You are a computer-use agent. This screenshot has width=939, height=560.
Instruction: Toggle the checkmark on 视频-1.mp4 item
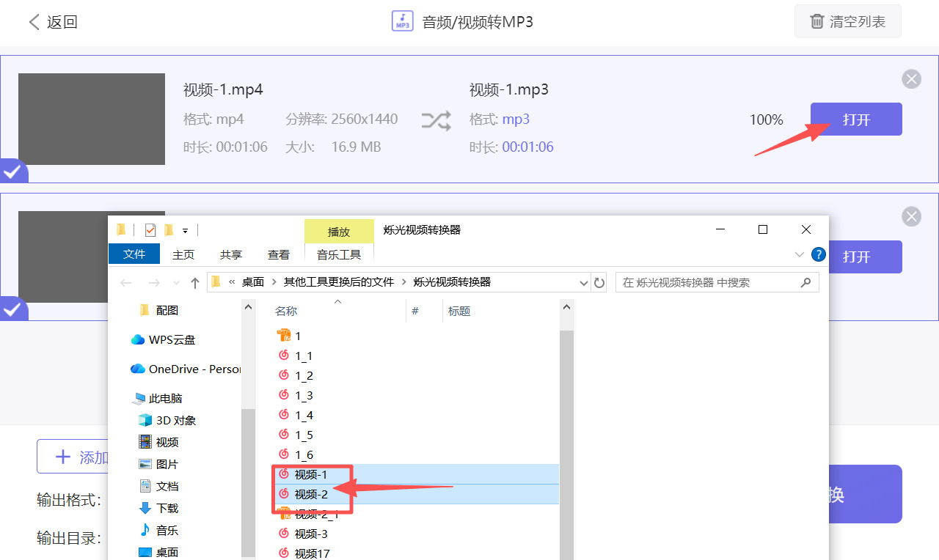pos(12,172)
